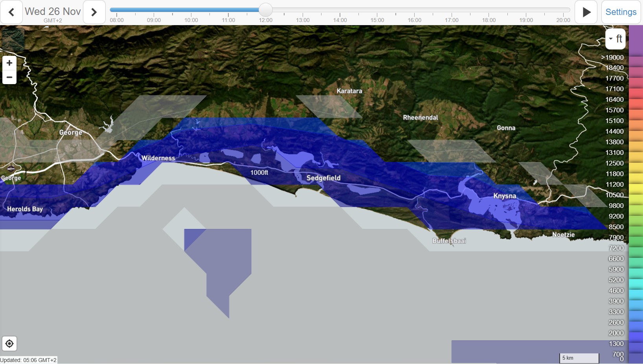Play the forecast animation
Image resolution: width=643 pixels, height=364 pixels.
tap(586, 12)
